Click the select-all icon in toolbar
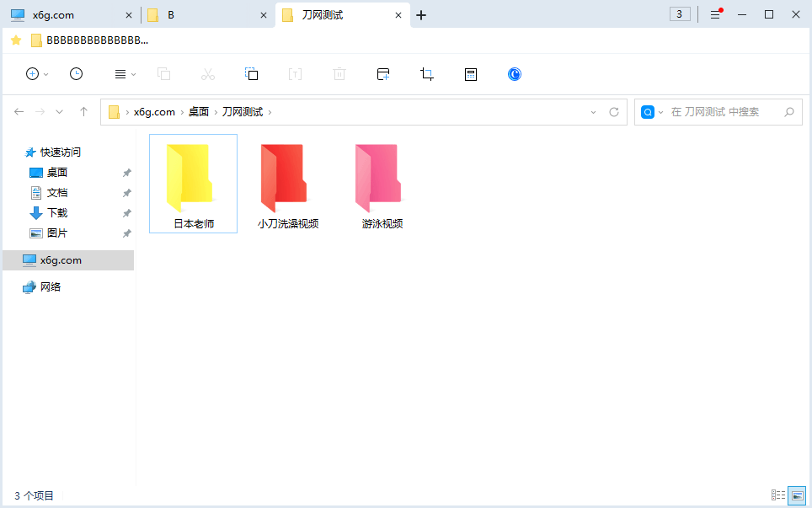Screen dimensions: 812x508 [x=251, y=74]
